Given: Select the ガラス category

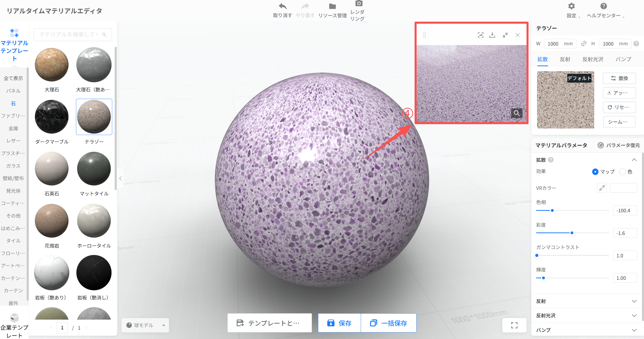Looking at the screenshot, I should (13, 166).
